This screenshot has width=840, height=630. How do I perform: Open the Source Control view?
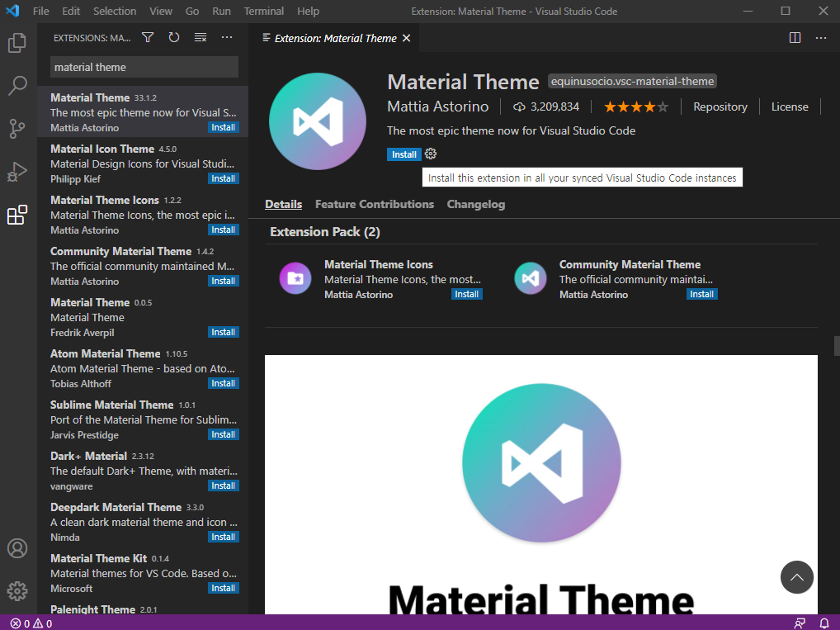[x=17, y=129]
